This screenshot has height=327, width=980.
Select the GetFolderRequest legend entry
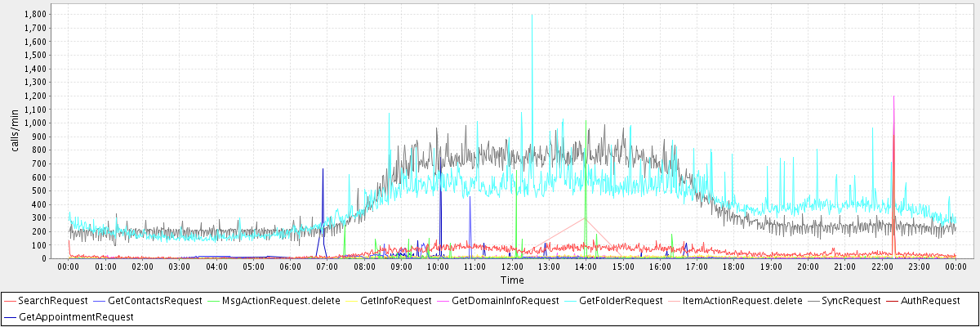(620, 301)
